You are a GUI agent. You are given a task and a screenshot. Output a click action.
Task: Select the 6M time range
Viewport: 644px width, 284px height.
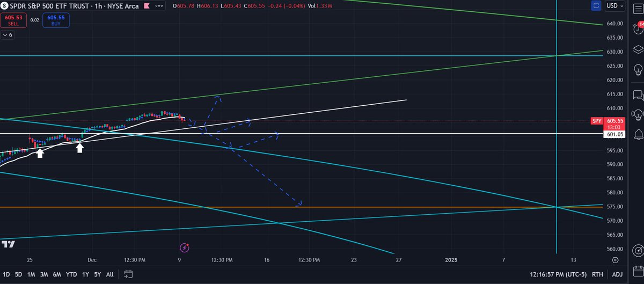click(x=57, y=274)
